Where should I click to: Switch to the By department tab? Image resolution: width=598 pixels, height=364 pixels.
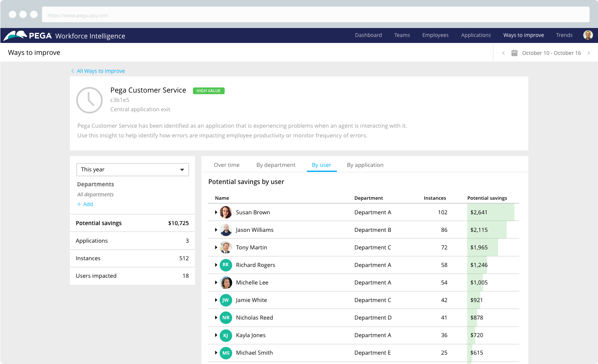pos(276,165)
